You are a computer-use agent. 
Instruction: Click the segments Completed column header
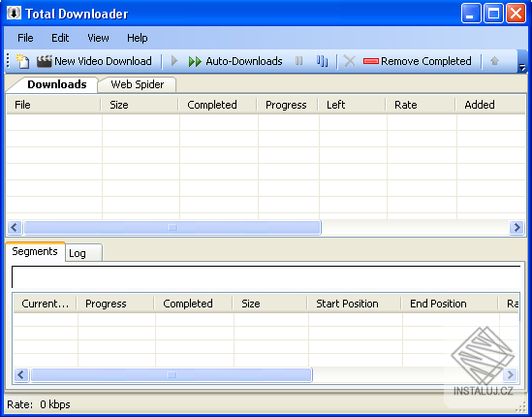[193, 304]
